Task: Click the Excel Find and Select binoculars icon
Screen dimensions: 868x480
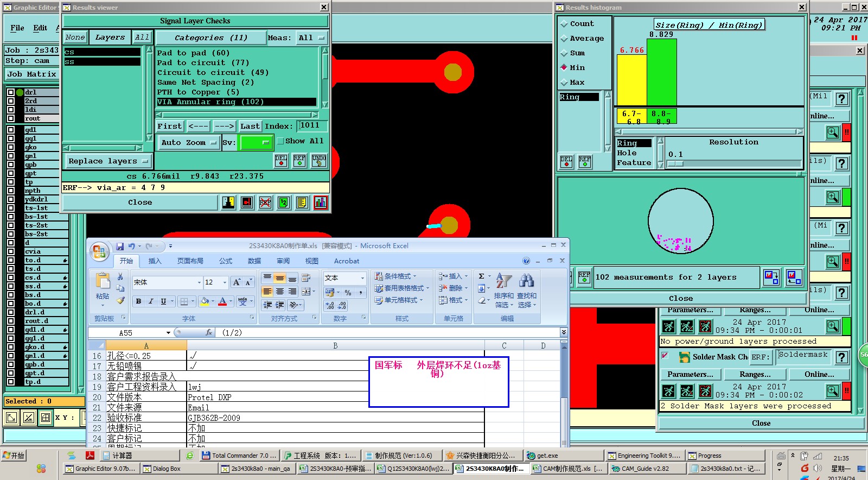Action: point(526,281)
